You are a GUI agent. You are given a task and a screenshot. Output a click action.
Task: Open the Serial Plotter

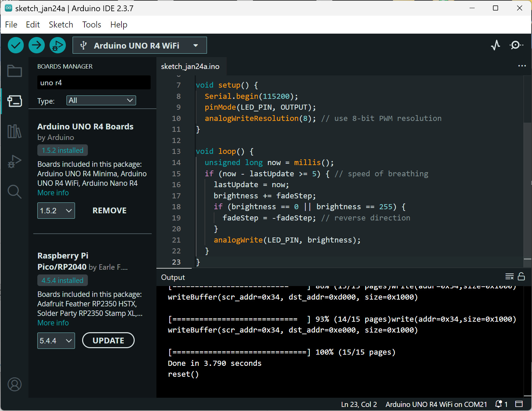click(495, 45)
